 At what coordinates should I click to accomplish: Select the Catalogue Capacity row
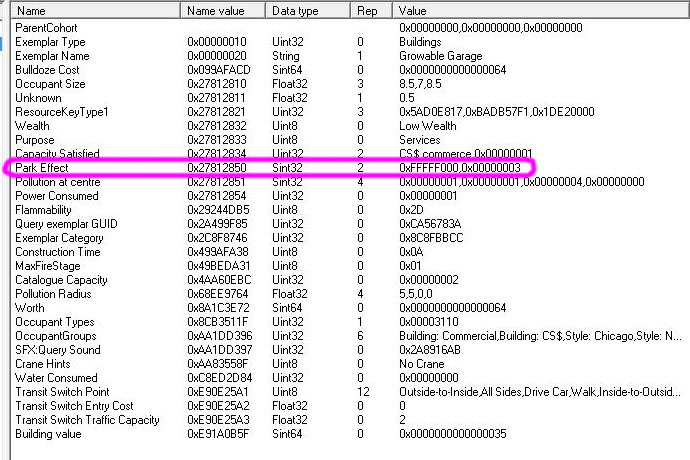350,280
